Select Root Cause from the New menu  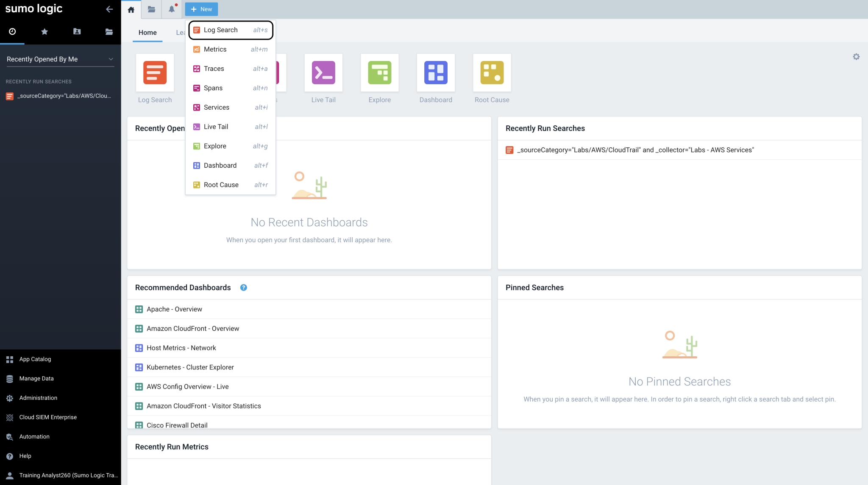231,185
